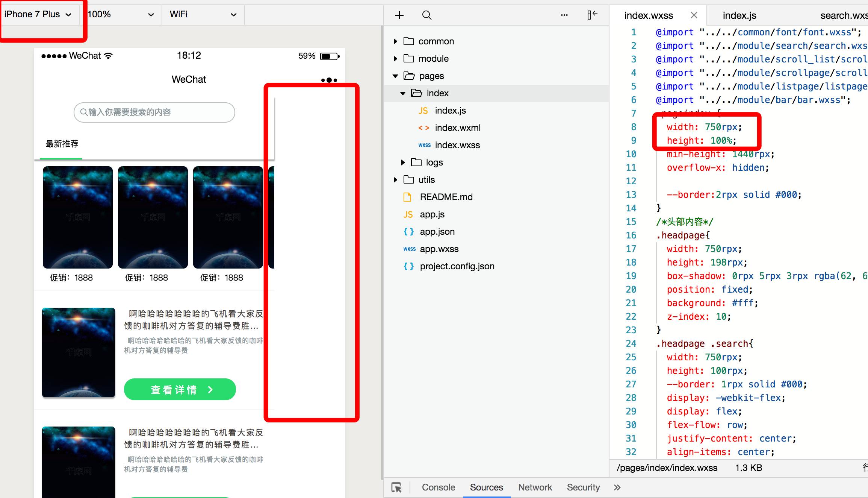
Task: Click the search magnifier in file panel
Action: point(426,15)
